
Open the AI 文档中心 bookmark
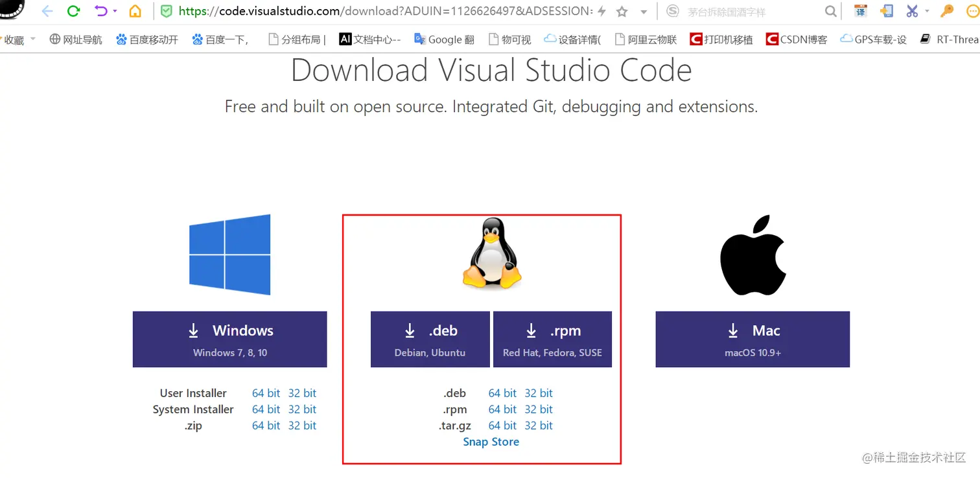coord(370,40)
